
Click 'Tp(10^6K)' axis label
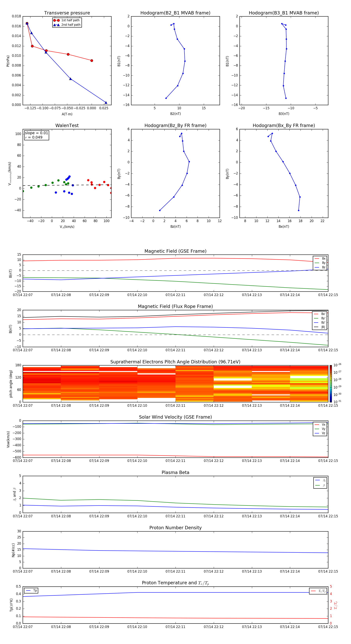coord(11,605)
